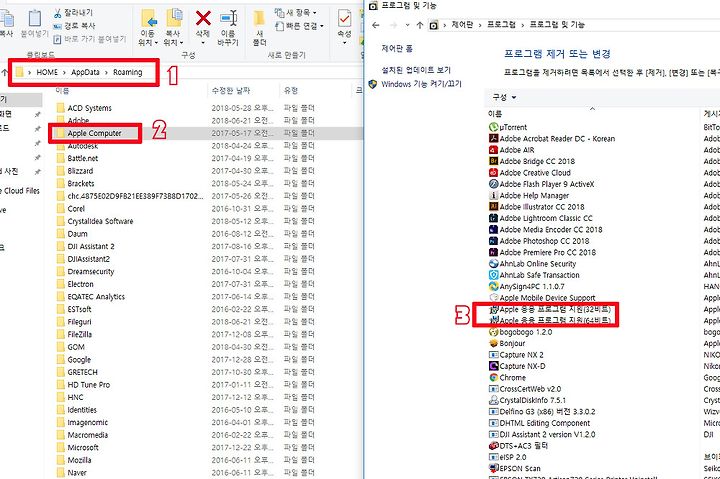Select the Mozilla folder
Image resolution: width=720 pixels, height=479 pixels.
tap(73, 460)
